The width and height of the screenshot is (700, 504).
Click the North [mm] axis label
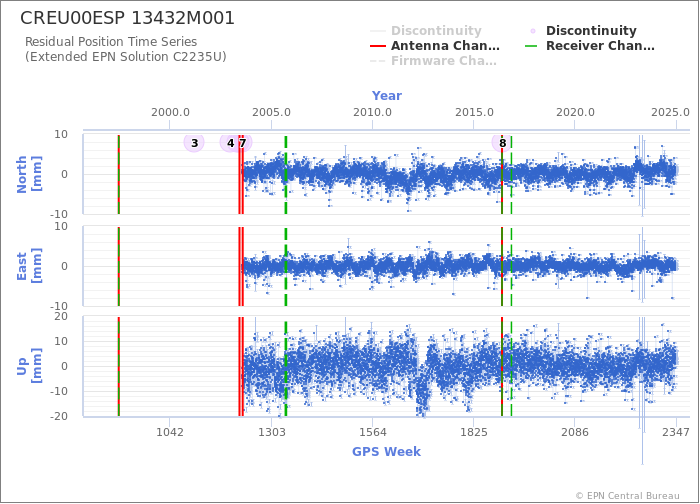coord(29,174)
